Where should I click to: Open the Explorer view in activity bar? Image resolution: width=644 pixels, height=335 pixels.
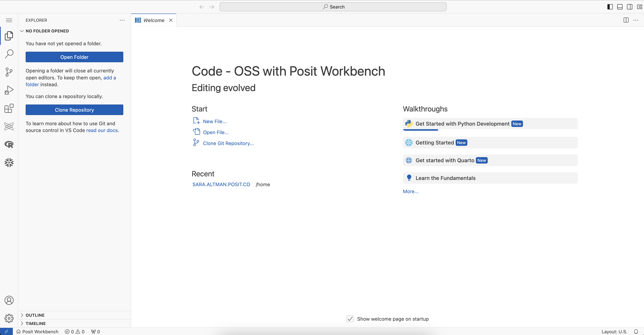(9, 36)
